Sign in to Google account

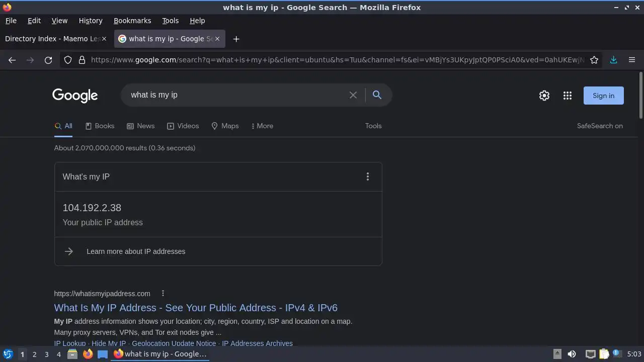603,96
